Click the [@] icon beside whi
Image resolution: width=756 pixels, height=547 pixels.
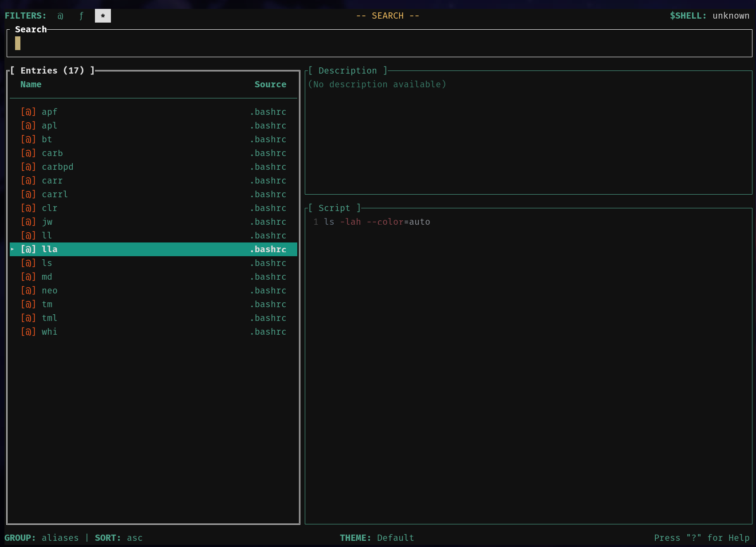28,332
